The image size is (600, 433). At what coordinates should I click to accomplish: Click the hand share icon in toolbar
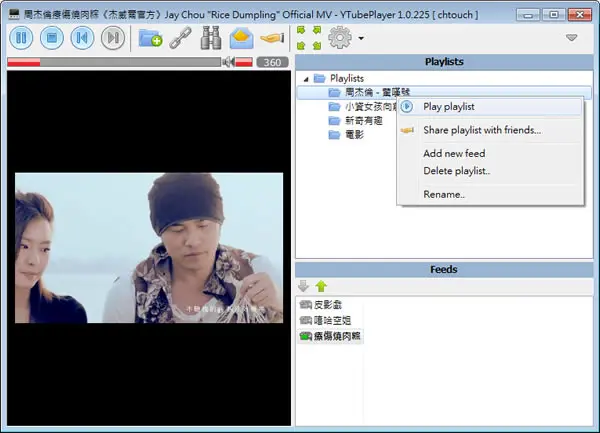click(x=272, y=38)
